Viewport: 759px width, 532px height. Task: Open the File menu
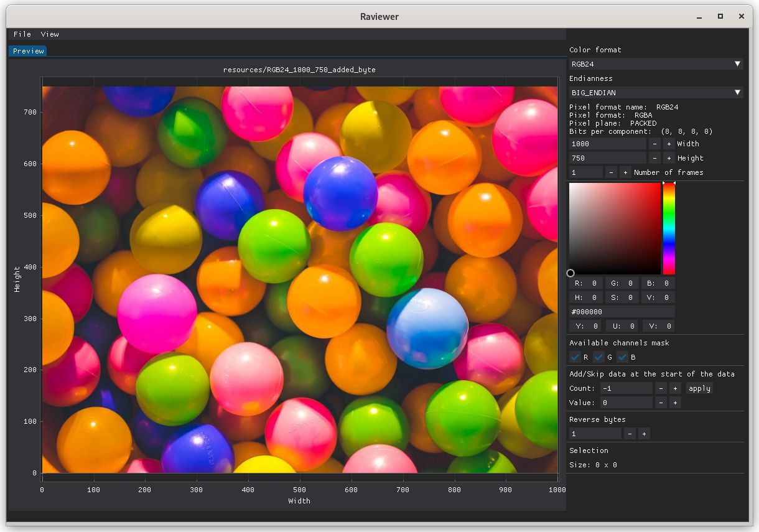(22, 34)
